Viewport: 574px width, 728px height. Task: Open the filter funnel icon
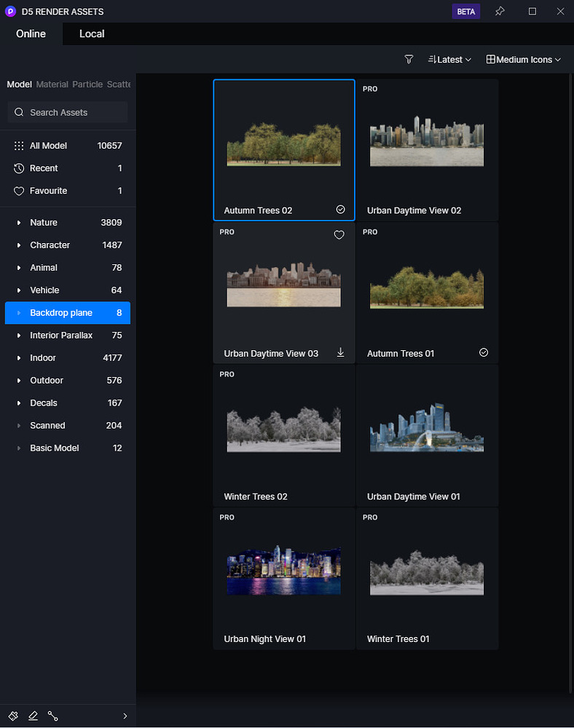[x=409, y=60]
